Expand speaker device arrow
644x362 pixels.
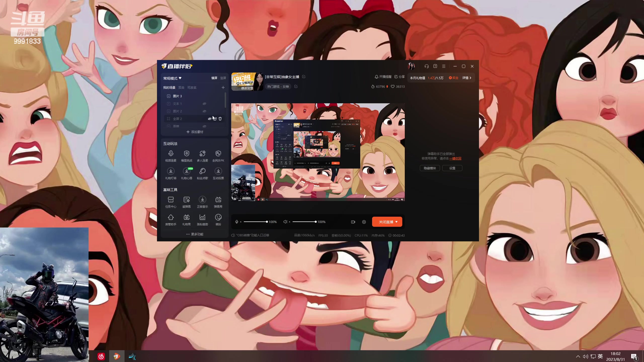290,222
